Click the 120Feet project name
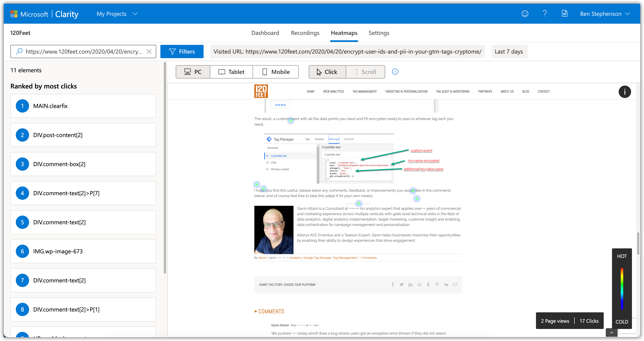The height and width of the screenshot is (341, 644). click(x=20, y=33)
